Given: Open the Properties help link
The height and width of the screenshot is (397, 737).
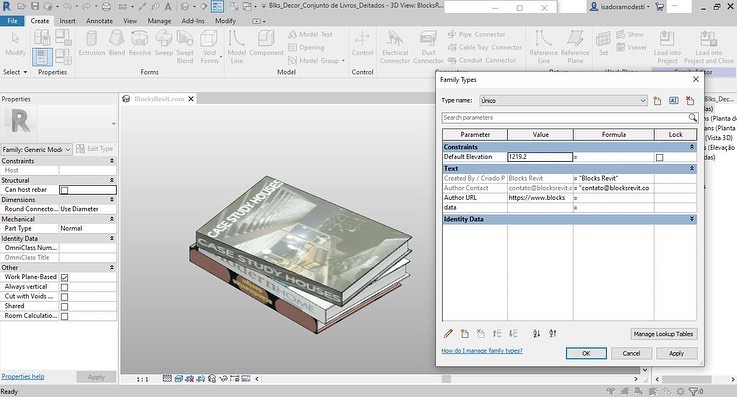Looking at the screenshot, I should pos(23,376).
